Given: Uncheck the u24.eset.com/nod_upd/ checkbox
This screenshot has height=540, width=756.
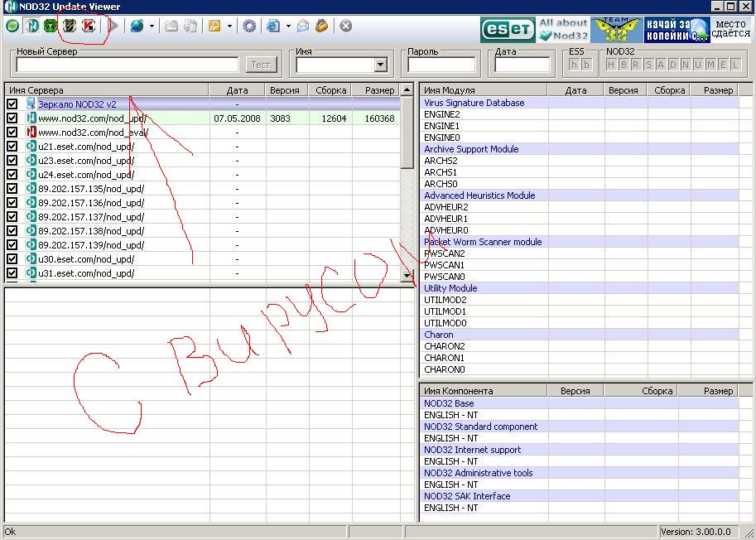Looking at the screenshot, I should [x=12, y=174].
